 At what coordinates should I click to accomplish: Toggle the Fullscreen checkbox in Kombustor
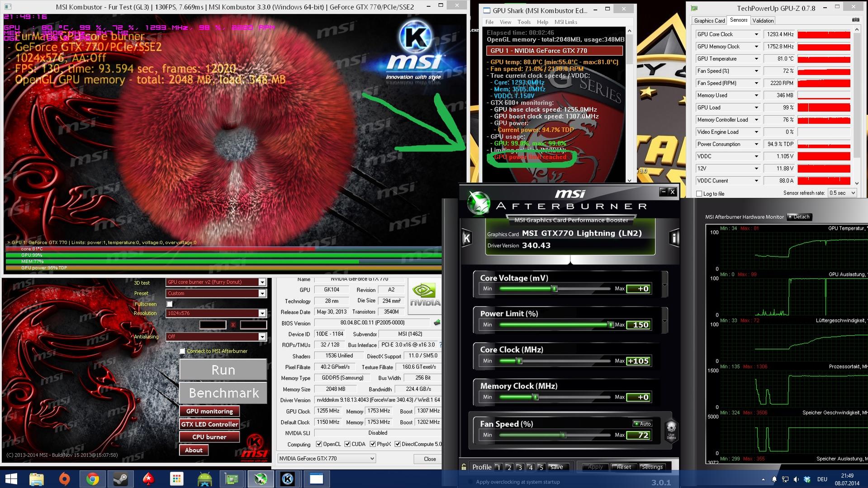point(170,304)
